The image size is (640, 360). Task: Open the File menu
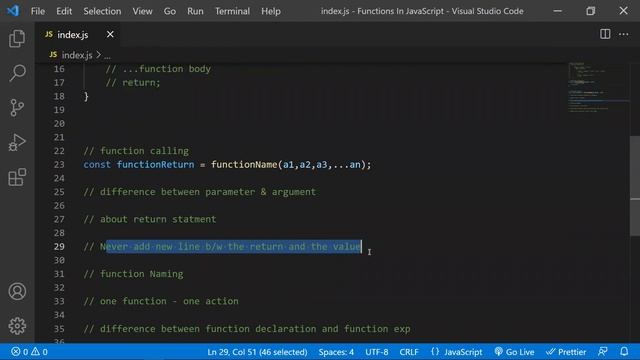[38, 11]
